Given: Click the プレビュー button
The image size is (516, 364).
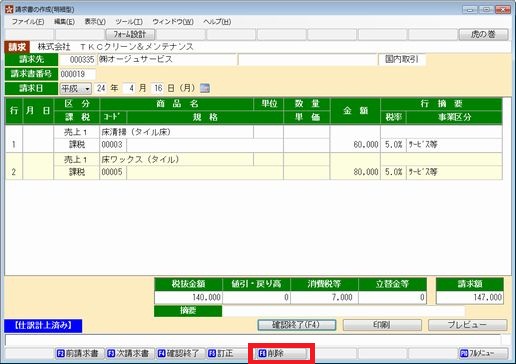Looking at the screenshot, I should [x=468, y=325].
